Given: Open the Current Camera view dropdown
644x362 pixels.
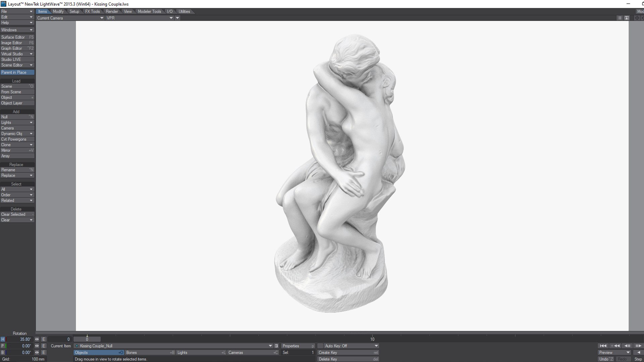Looking at the screenshot, I should tap(70, 18).
